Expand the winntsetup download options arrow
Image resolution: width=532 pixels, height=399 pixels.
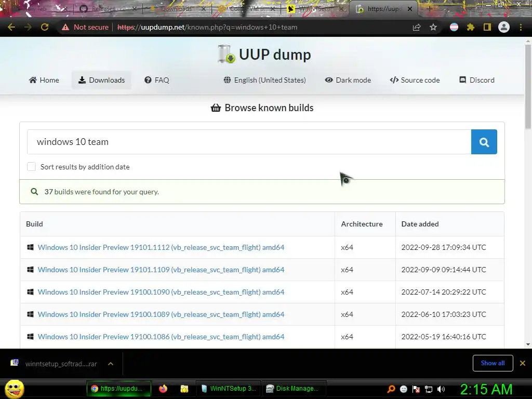111,364
